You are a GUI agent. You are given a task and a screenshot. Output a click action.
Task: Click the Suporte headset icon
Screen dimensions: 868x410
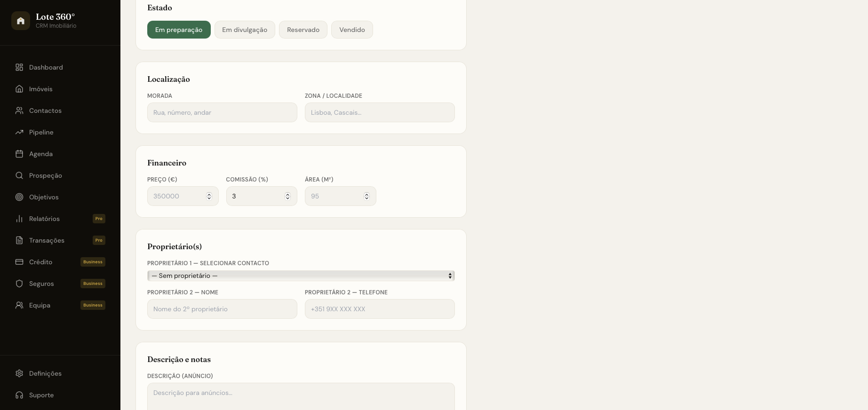[19, 395]
